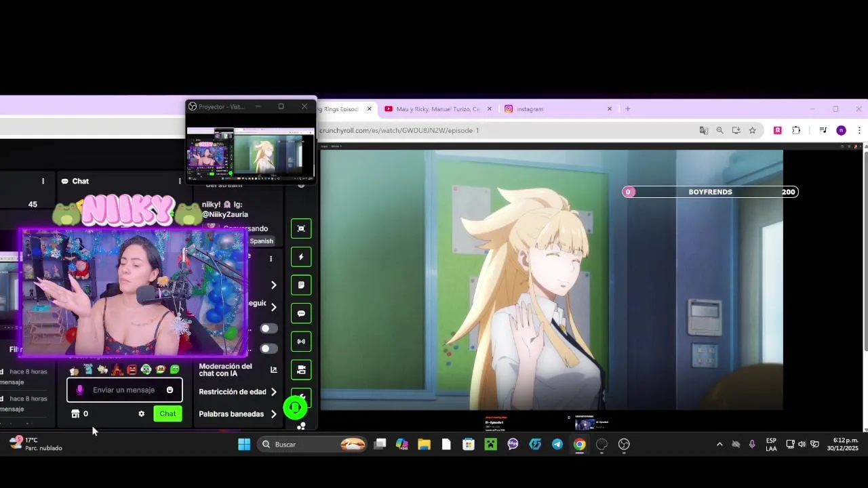Click the ESP LAA language indicator

click(771, 445)
